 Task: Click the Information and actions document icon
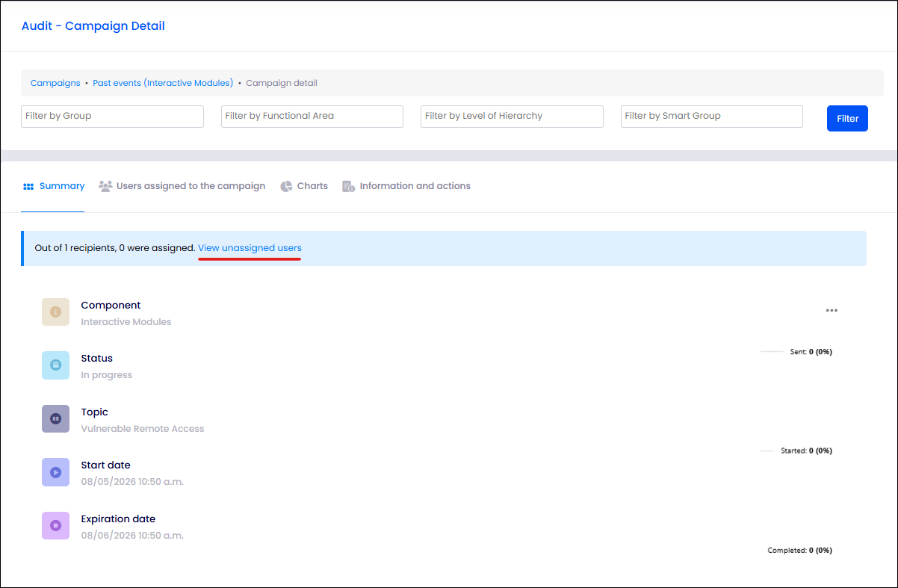(x=348, y=186)
